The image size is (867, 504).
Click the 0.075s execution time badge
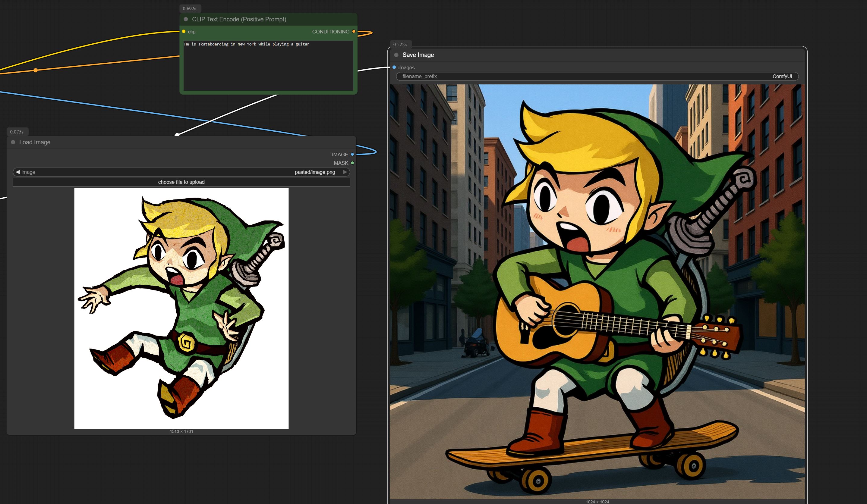point(17,132)
